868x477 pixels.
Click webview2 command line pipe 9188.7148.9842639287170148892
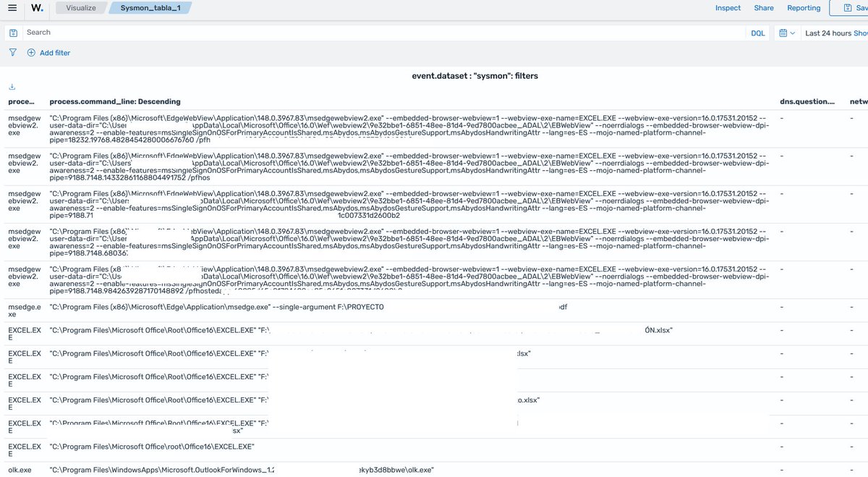point(411,282)
